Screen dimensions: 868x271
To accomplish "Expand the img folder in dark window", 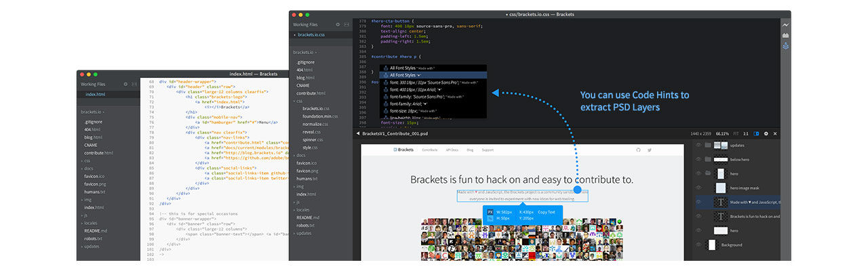I will 298,186.
